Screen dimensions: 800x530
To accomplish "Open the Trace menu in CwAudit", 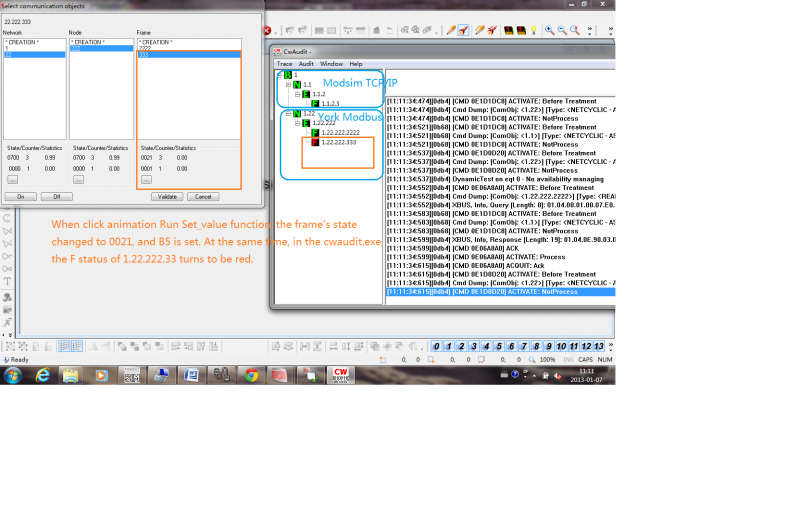I will tap(284, 64).
